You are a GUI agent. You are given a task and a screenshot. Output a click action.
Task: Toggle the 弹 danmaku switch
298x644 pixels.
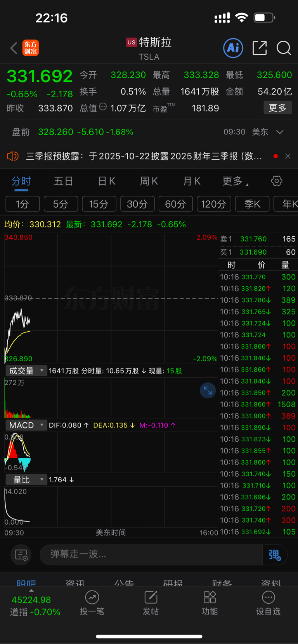tap(275, 555)
